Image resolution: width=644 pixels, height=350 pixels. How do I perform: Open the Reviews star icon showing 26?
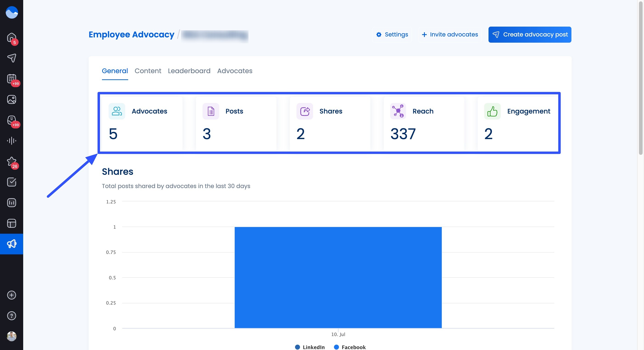[x=11, y=161]
